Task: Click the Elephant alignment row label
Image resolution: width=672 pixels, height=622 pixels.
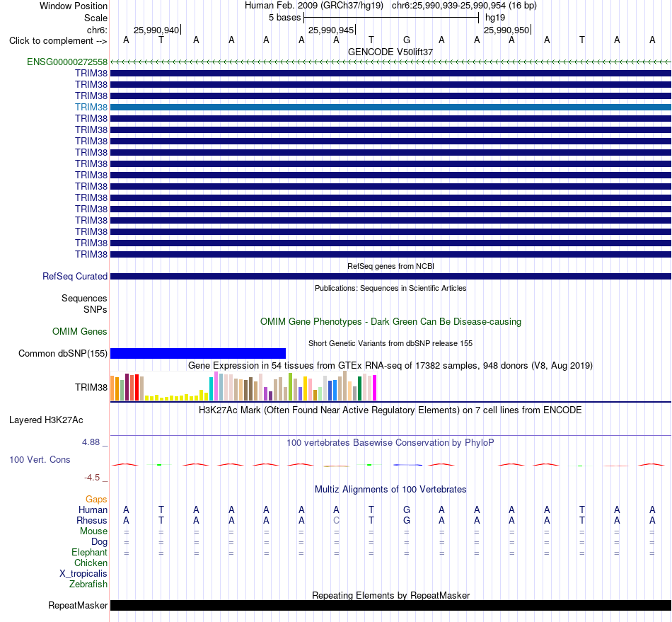Action: [x=89, y=553]
